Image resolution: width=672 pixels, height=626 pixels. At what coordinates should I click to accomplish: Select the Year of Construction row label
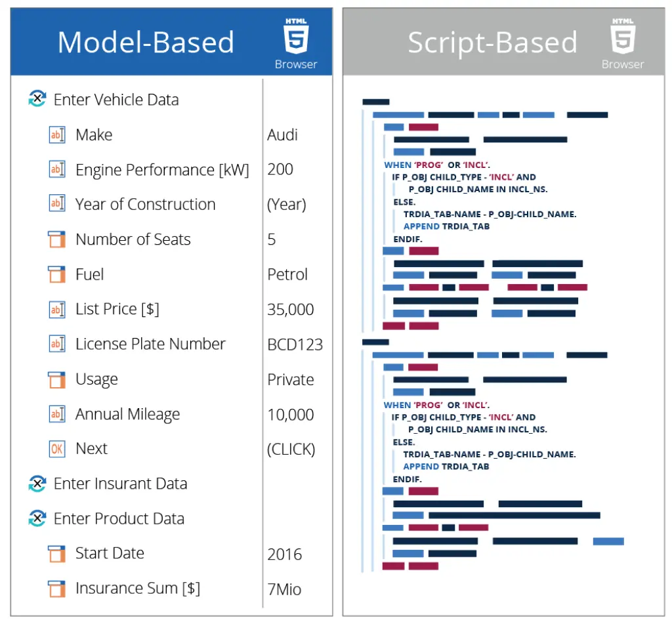point(145,205)
